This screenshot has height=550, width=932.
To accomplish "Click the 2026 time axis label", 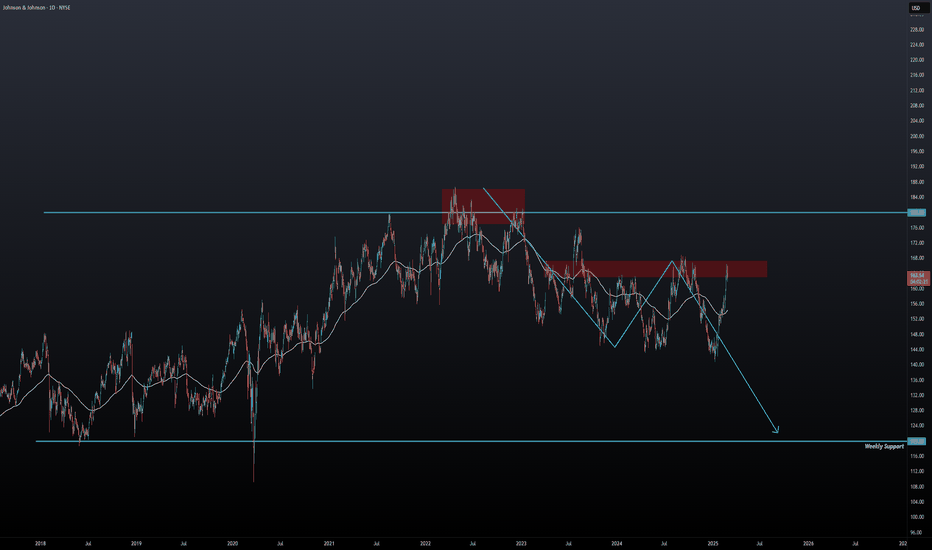I will pyautogui.click(x=808, y=543).
